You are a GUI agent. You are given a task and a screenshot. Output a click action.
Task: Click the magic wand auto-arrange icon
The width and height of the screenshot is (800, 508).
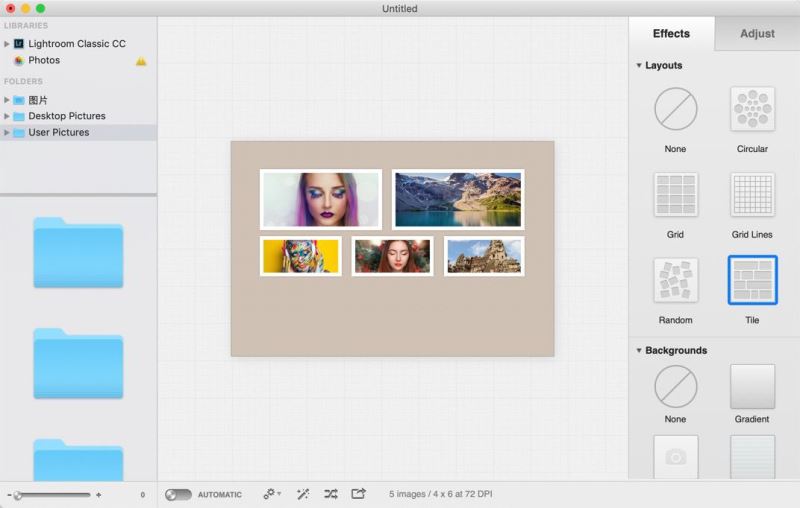[x=303, y=494]
